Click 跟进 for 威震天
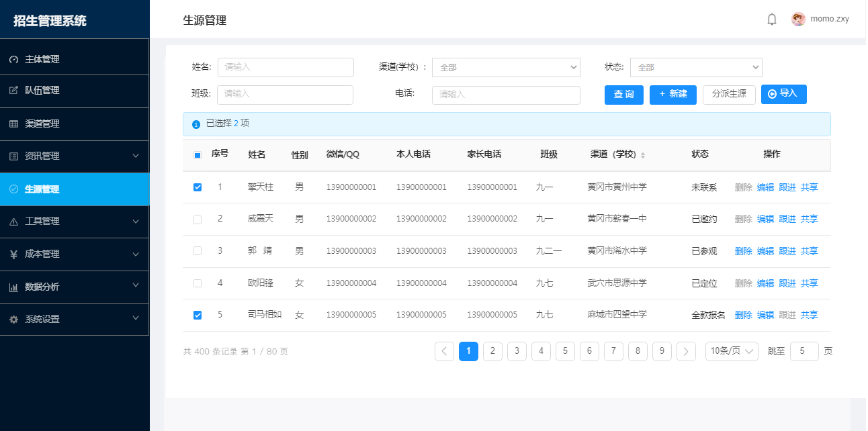The height and width of the screenshot is (431, 868). [787, 219]
